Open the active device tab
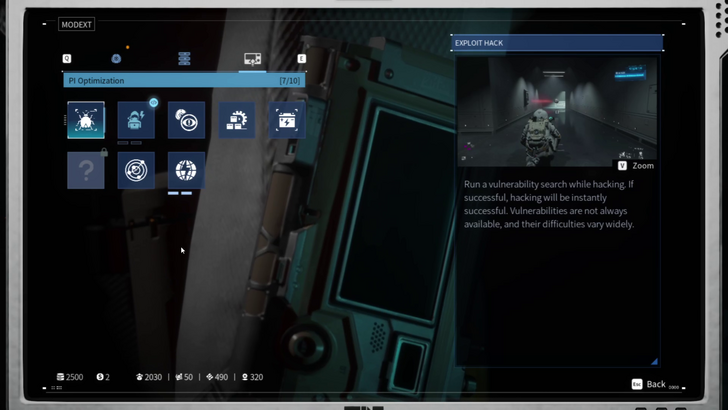 (x=252, y=59)
